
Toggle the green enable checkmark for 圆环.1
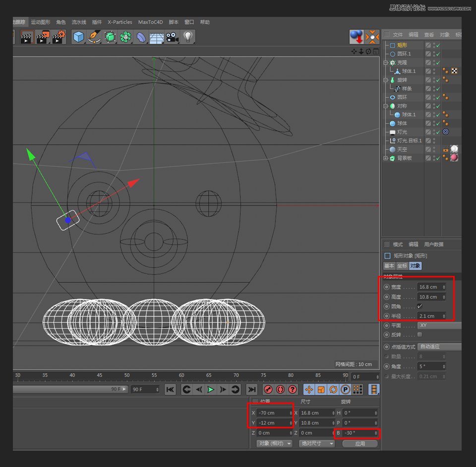point(438,54)
